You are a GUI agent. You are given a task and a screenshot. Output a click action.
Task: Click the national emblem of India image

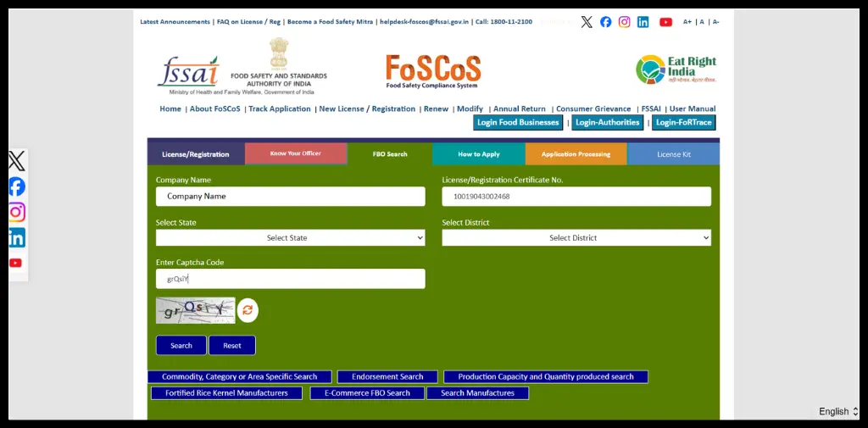[x=278, y=53]
